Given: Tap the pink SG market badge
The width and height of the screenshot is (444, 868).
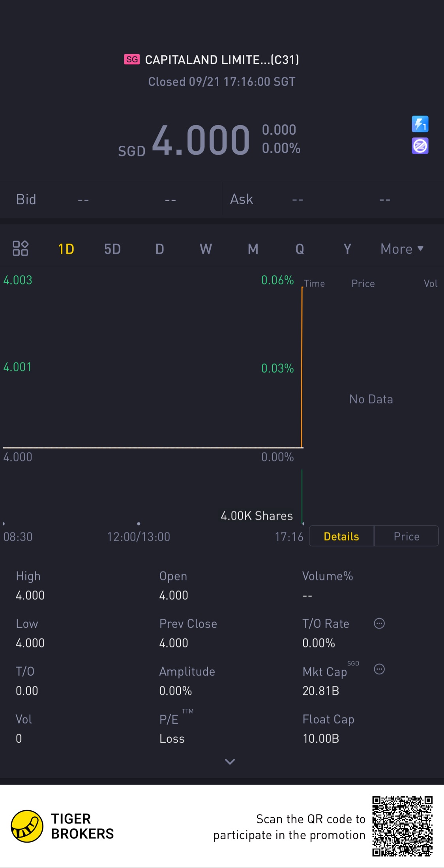Looking at the screenshot, I should 132,59.
